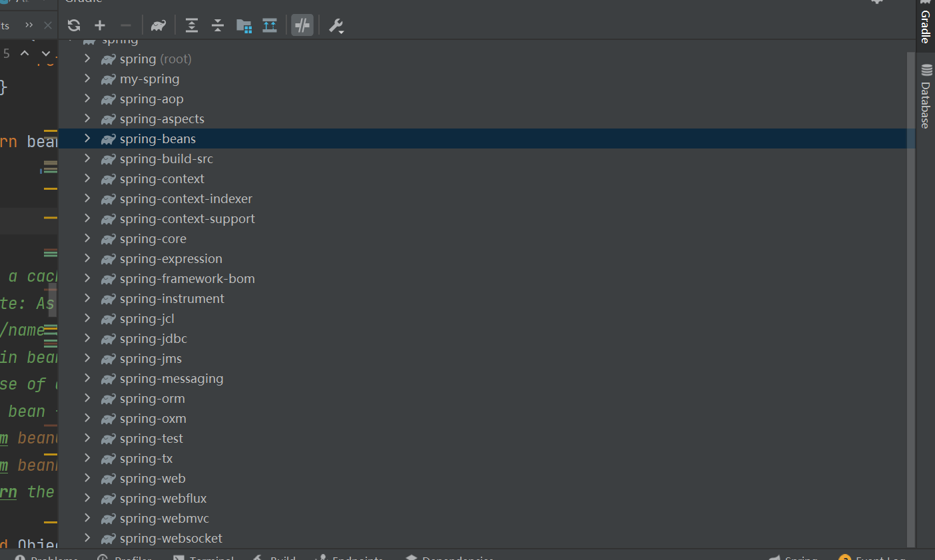
Task: Expand the spring-aop module
Action: pos(87,99)
